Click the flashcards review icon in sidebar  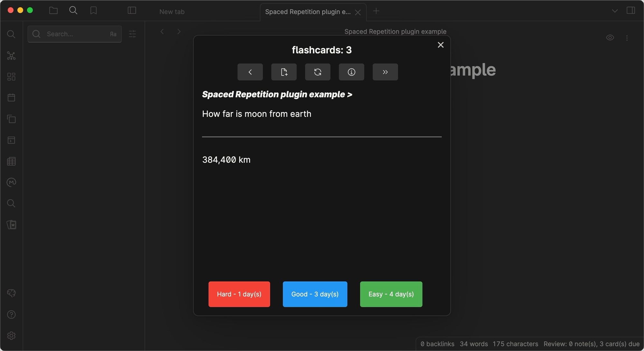coord(11,225)
